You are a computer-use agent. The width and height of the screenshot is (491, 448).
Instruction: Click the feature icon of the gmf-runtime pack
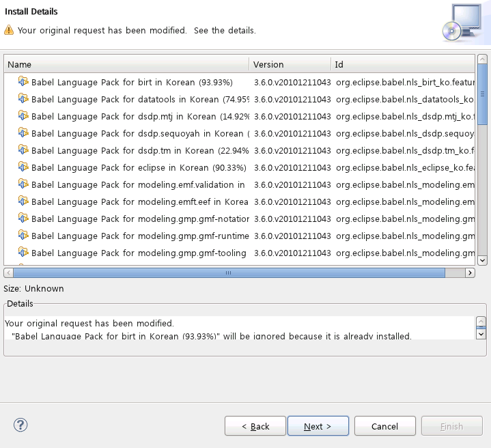point(23,235)
